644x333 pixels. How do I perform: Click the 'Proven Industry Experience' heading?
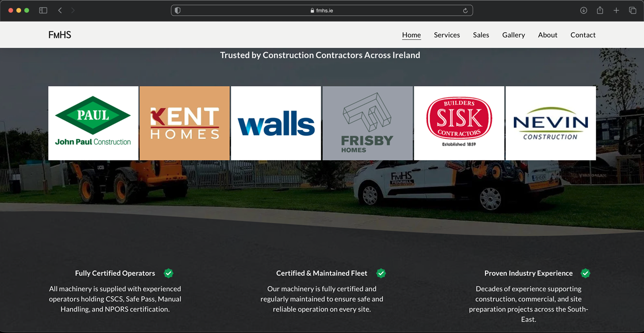pos(528,273)
